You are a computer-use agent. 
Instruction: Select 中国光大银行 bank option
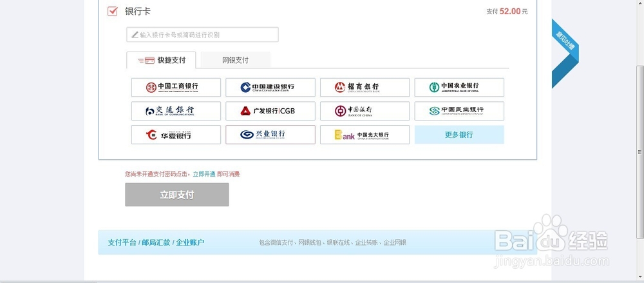tap(365, 135)
